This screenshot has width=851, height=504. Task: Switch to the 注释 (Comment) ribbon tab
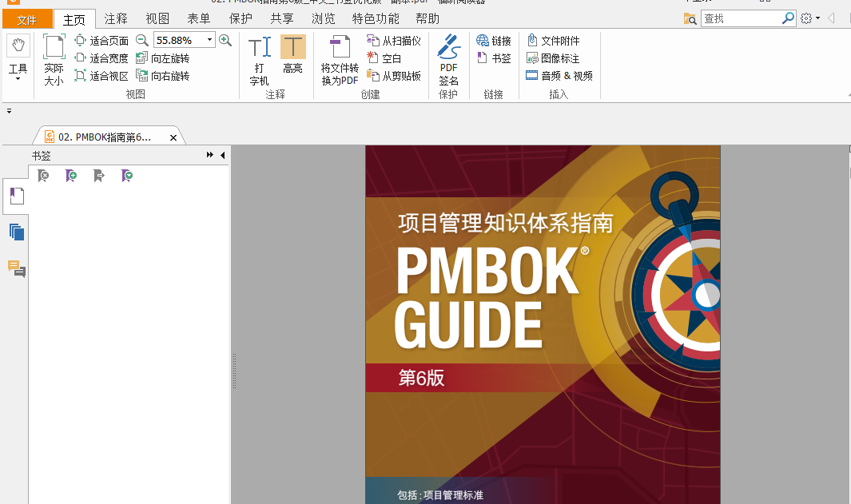coord(116,19)
